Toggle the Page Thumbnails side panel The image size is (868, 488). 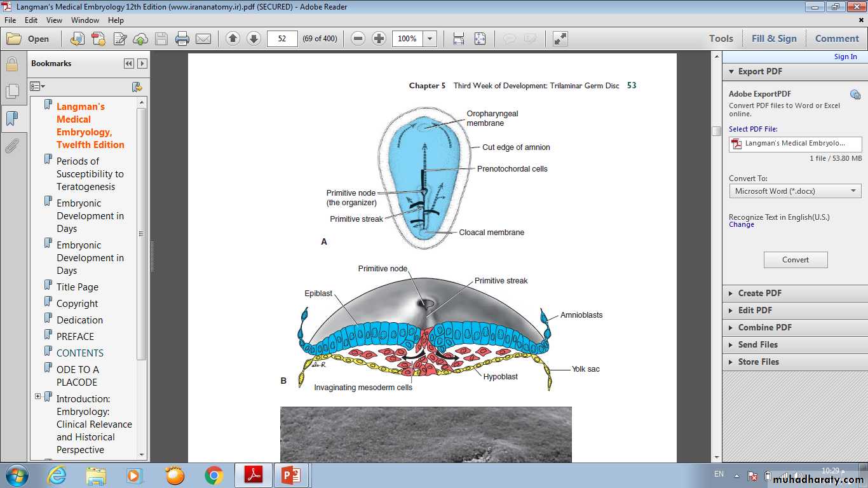(x=11, y=91)
